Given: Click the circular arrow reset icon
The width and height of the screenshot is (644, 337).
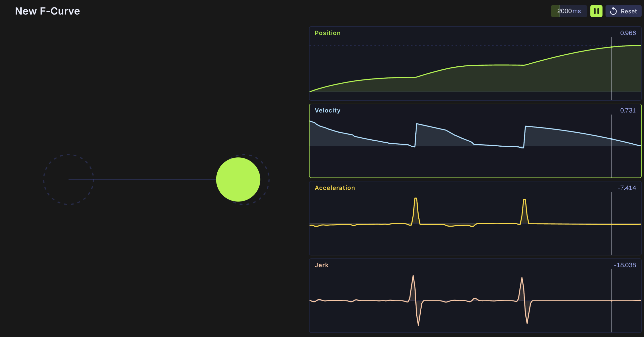Looking at the screenshot, I should [613, 11].
